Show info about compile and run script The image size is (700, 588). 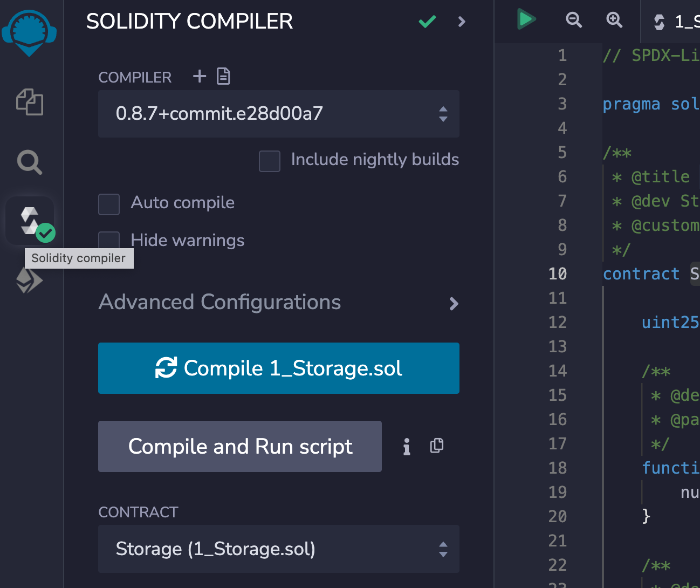coord(407,446)
